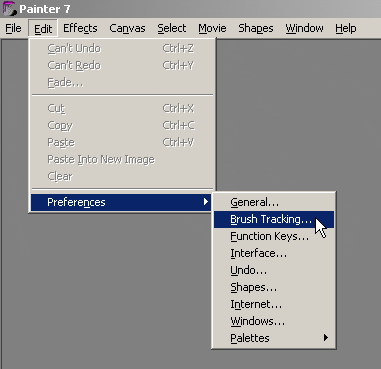The height and width of the screenshot is (369, 381).
Task: Open the Select menu
Action: 172,28
